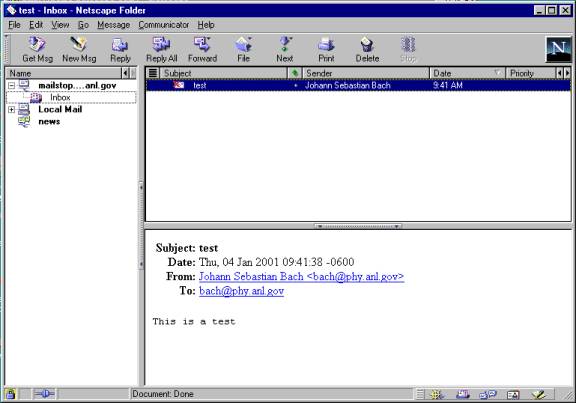Show more columns with the right arrow button

(567, 73)
